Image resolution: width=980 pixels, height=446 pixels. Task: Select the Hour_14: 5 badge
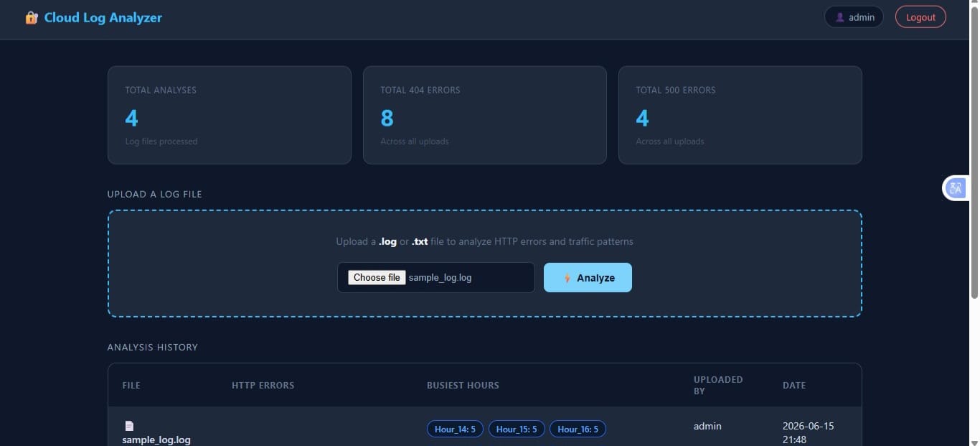click(x=456, y=429)
